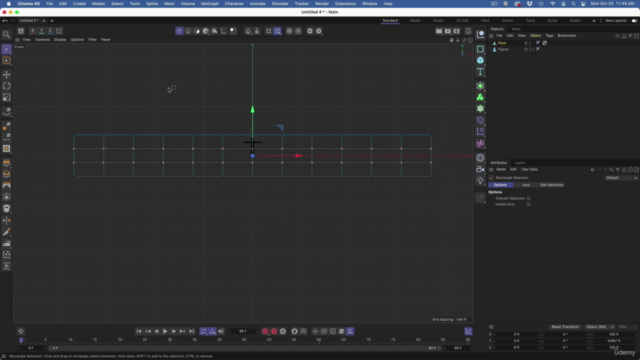Click the undo arrow at top left

[4, 20]
